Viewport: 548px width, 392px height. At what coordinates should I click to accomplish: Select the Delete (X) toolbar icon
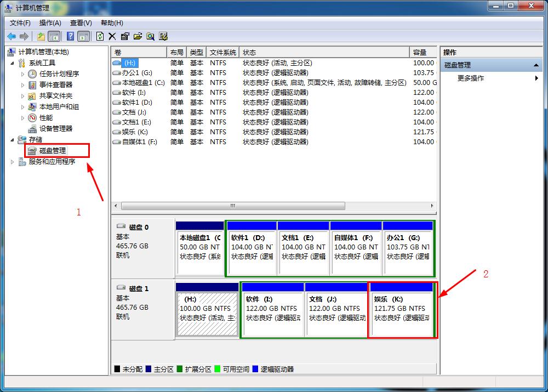pyautogui.click(x=113, y=36)
